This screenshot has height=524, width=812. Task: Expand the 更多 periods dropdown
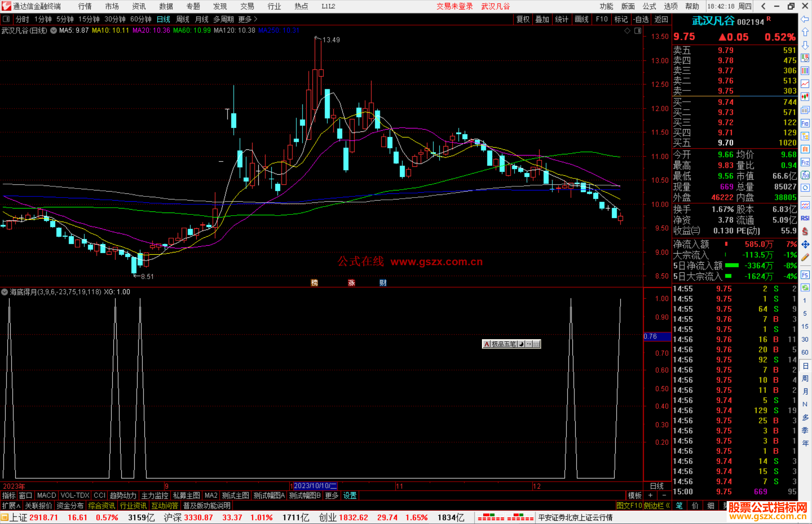(248, 19)
